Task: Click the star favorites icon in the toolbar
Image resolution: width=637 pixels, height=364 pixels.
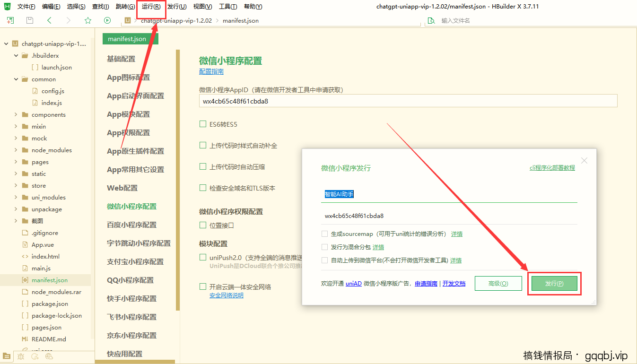Action: coord(87,20)
